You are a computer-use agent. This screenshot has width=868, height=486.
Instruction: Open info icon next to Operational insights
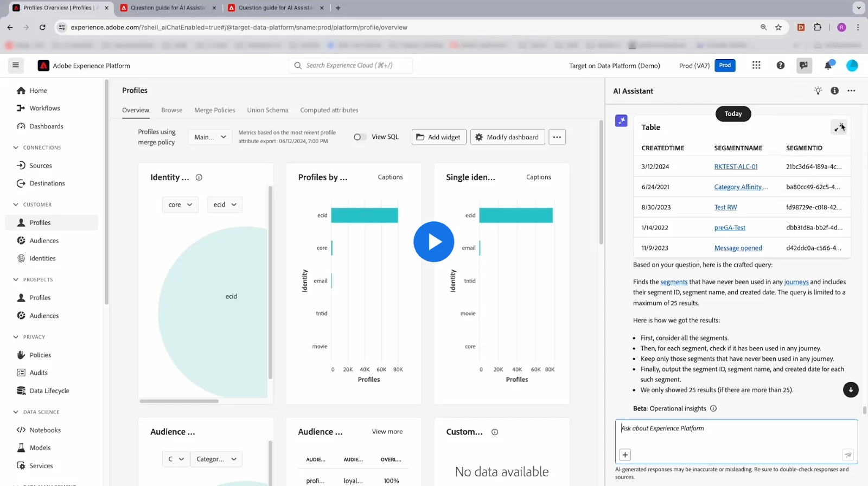tap(713, 408)
